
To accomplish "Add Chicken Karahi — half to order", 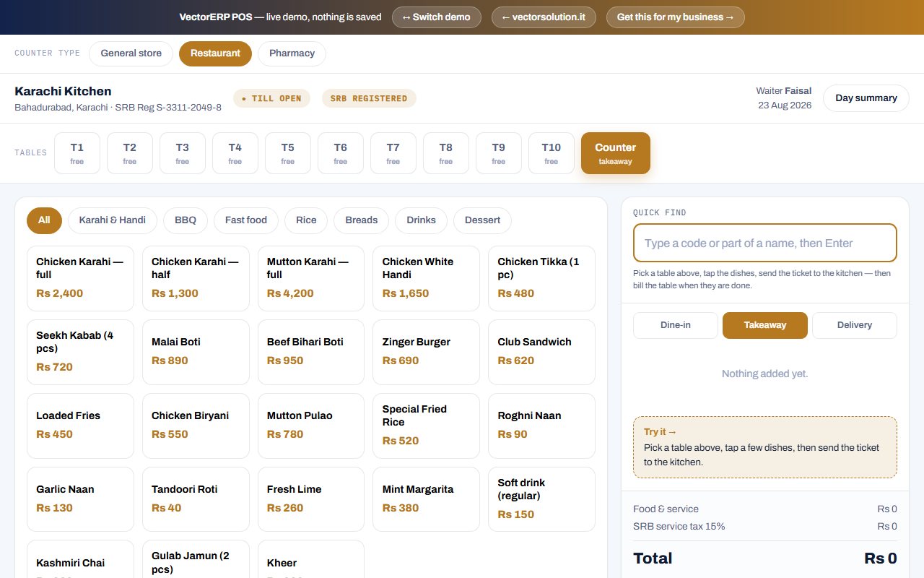I will coord(196,278).
